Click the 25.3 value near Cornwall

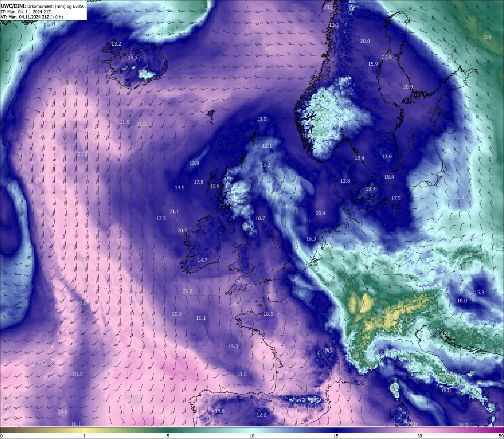coord(240,282)
